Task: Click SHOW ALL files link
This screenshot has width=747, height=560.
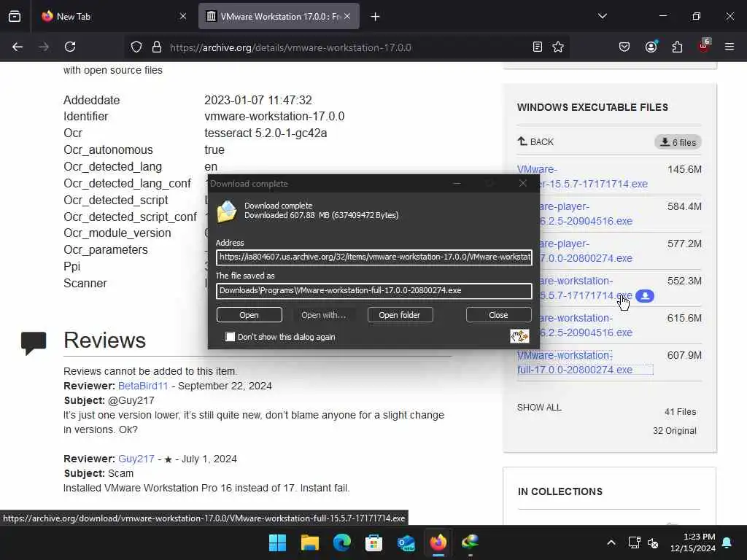Action: (x=539, y=407)
